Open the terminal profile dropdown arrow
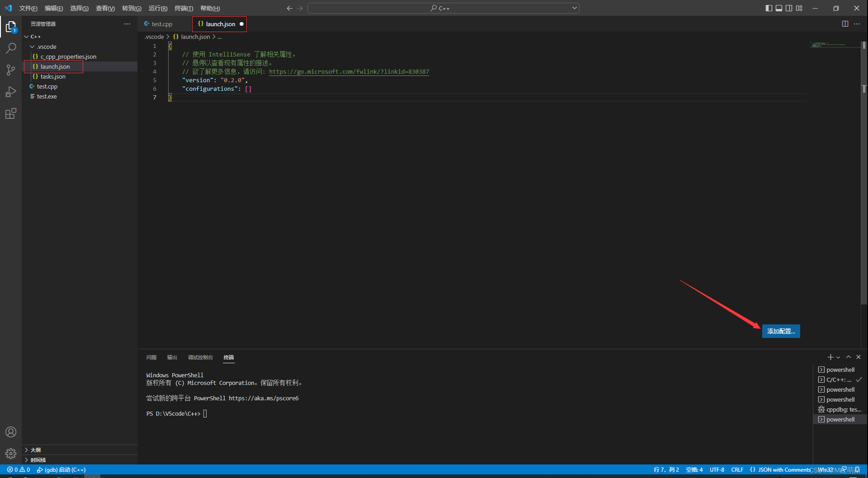This screenshot has height=478, width=868. click(x=838, y=357)
